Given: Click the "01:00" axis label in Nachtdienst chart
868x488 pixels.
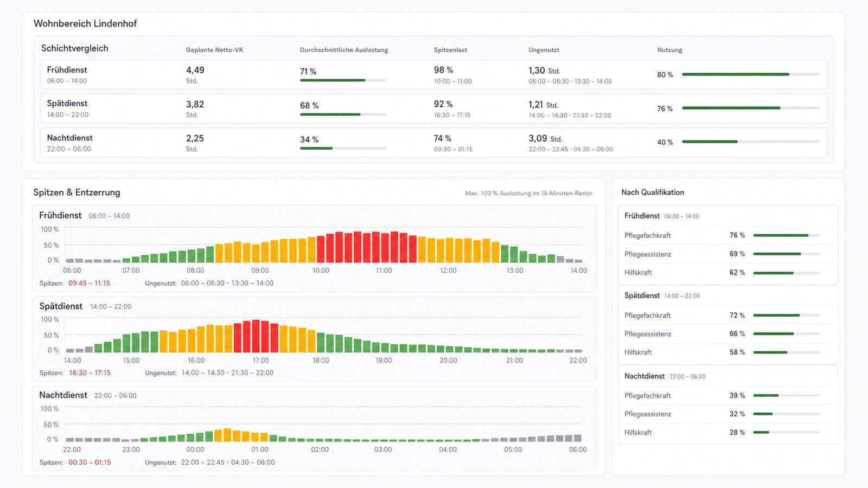Looking at the screenshot, I should tap(260, 450).
